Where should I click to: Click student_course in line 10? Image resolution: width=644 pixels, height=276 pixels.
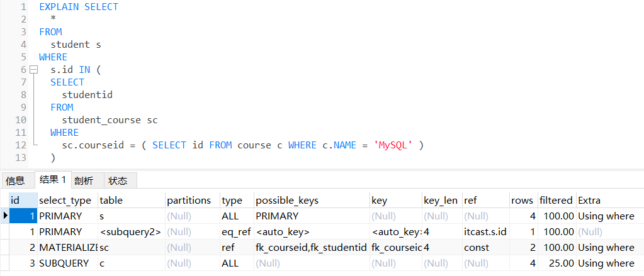click(101, 120)
